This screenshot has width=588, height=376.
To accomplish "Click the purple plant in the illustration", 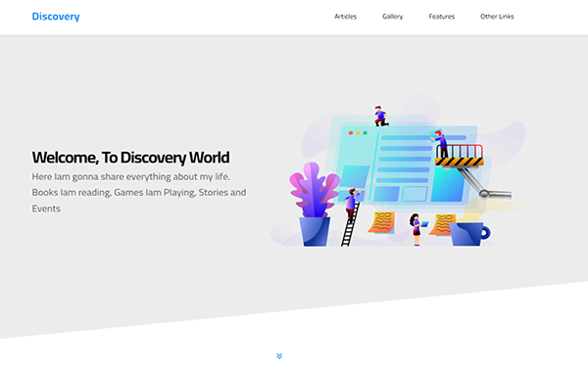I will (x=315, y=190).
